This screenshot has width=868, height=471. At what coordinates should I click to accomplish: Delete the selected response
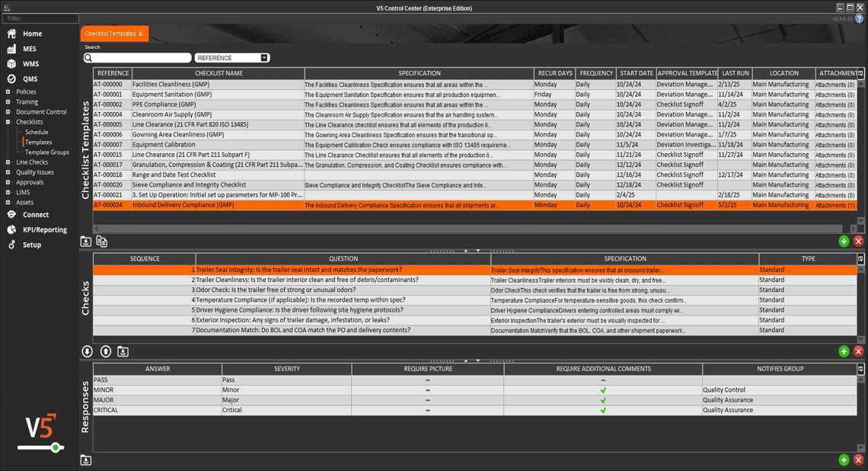pyautogui.click(x=859, y=460)
